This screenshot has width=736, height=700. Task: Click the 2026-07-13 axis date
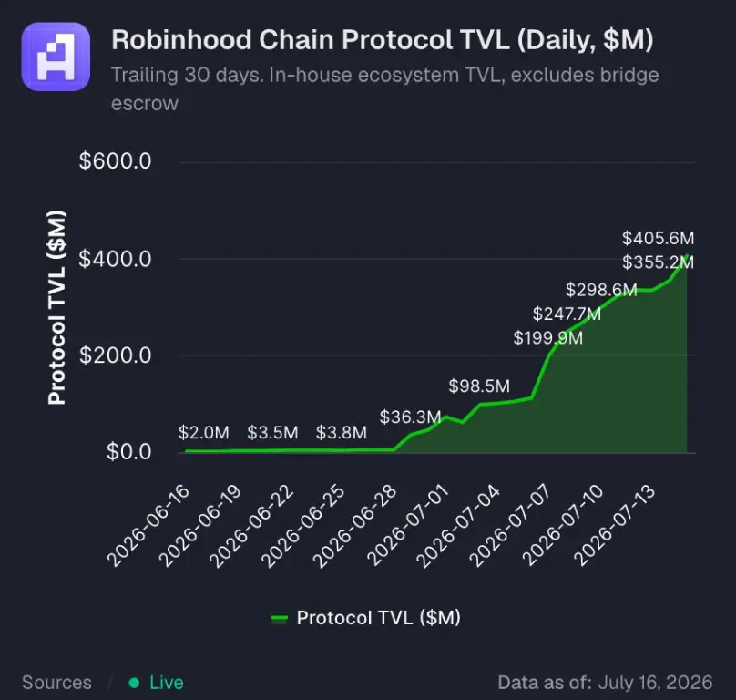(615, 526)
